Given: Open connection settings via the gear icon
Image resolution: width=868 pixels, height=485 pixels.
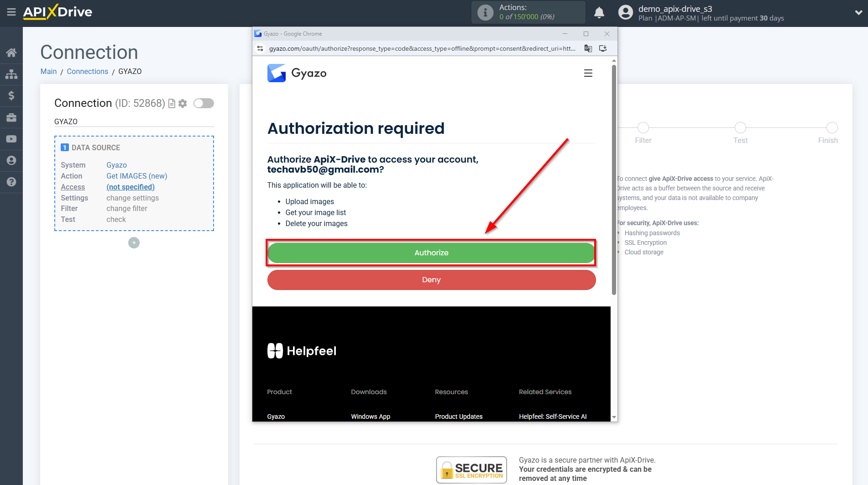Looking at the screenshot, I should click(183, 103).
